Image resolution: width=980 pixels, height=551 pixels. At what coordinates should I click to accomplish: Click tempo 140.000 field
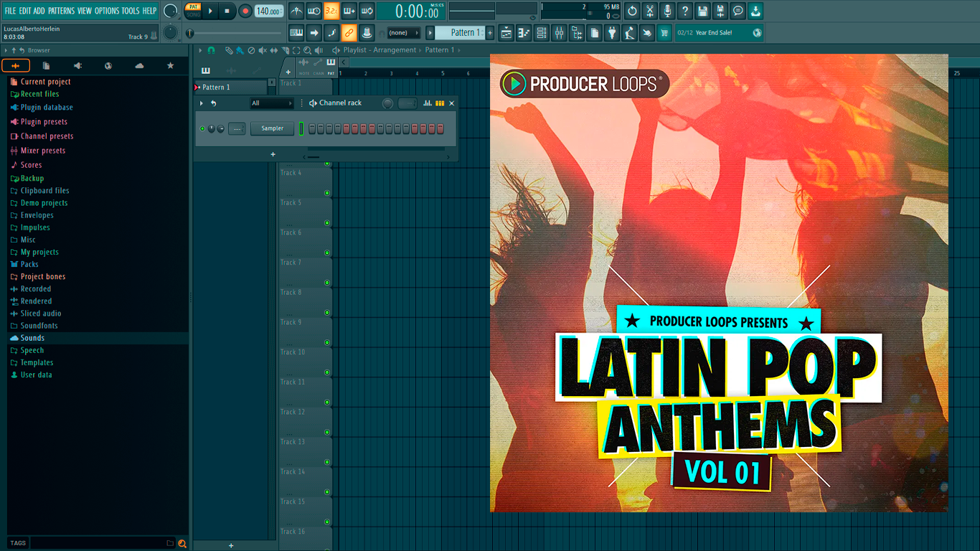coord(269,11)
